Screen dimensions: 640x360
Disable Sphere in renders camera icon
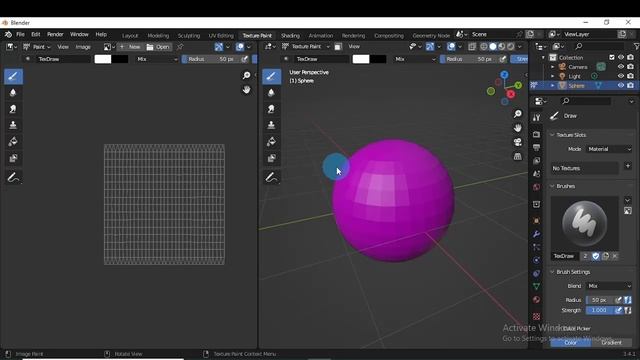point(631,85)
